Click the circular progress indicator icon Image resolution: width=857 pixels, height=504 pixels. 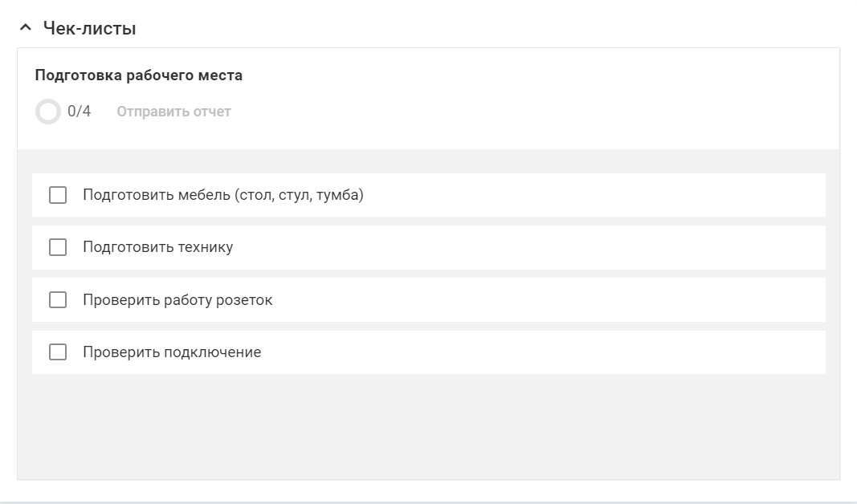(x=48, y=112)
